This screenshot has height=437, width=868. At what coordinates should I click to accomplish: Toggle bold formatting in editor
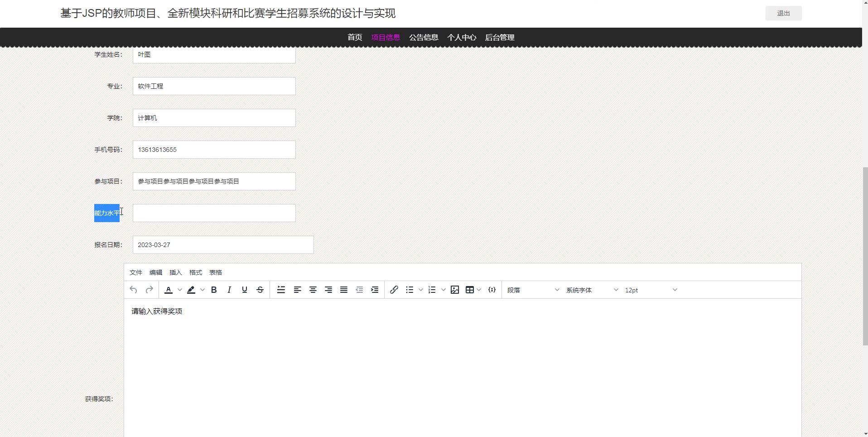pyautogui.click(x=214, y=290)
